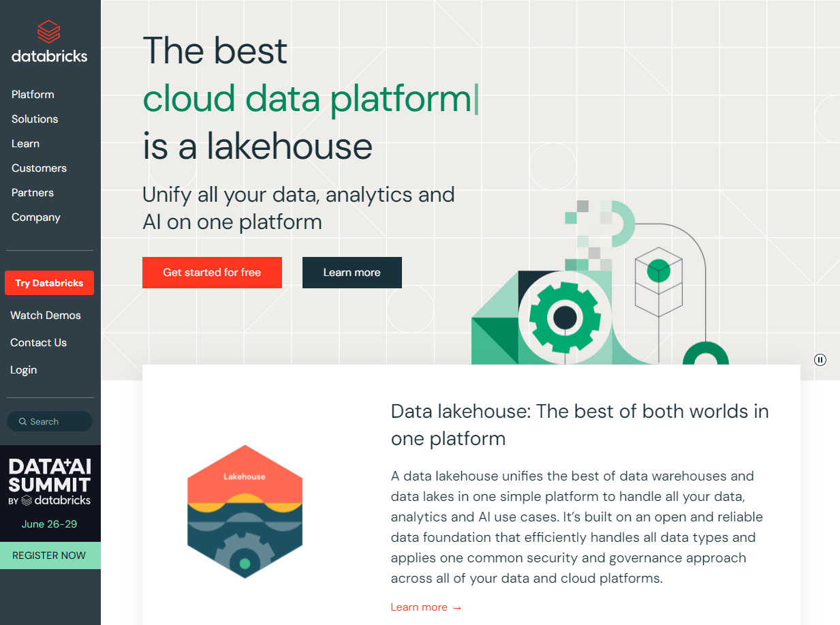Open the Platform menu

(x=33, y=95)
